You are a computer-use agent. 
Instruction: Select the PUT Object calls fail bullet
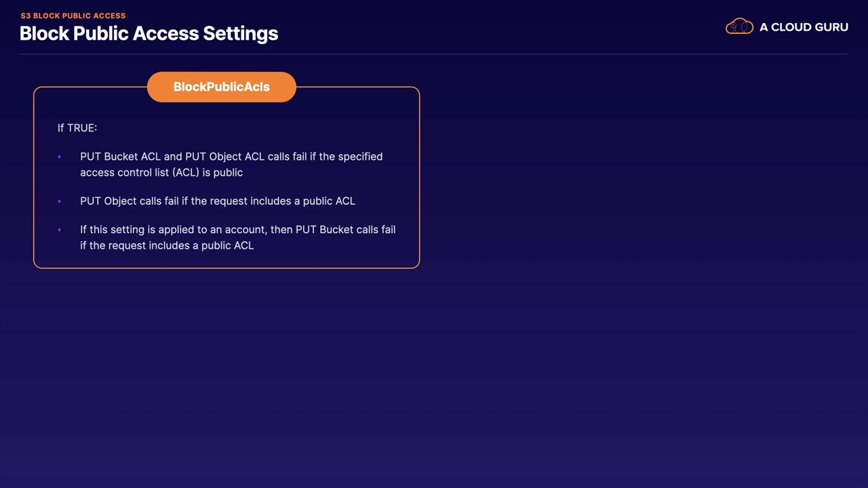point(218,201)
